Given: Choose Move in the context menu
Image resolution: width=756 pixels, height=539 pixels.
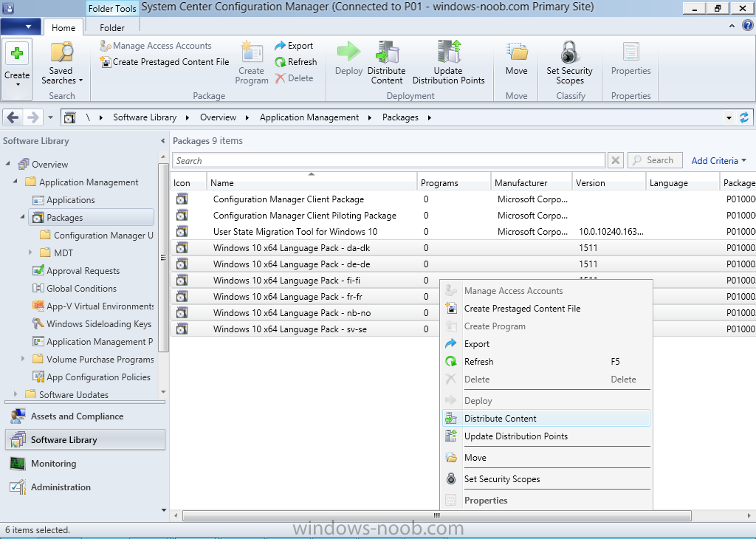Looking at the screenshot, I should click(546, 458).
